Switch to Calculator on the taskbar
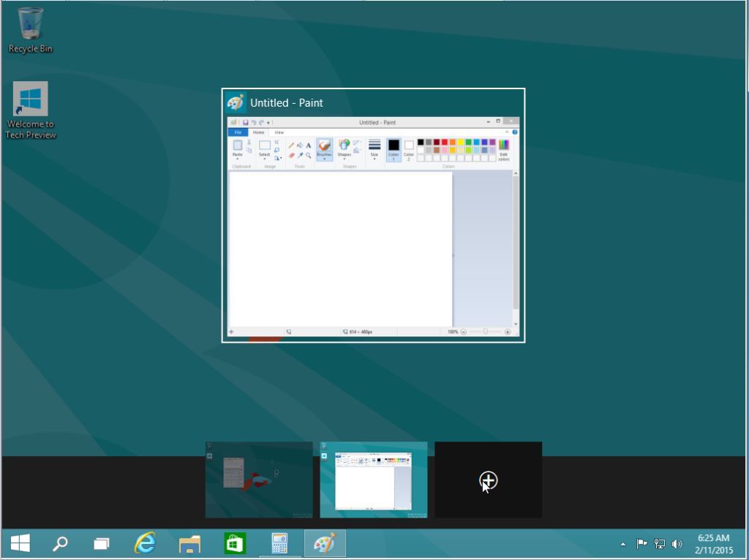Viewport: 749px width, 560px height. [279, 543]
